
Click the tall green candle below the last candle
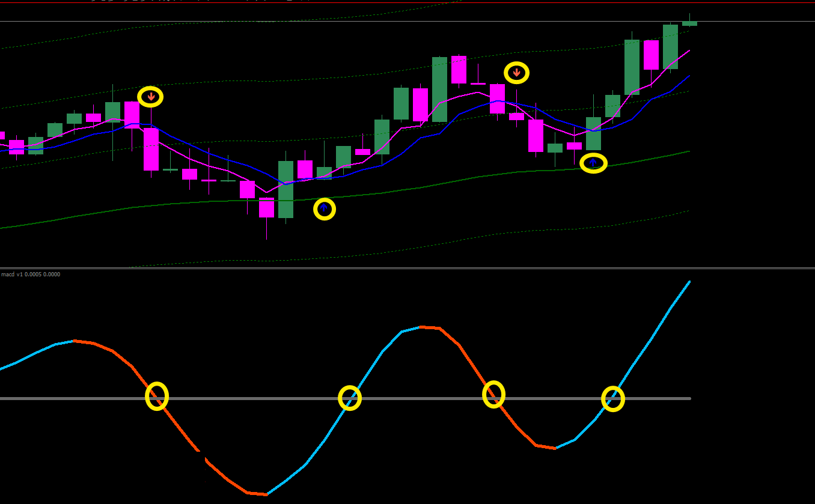click(x=670, y=47)
